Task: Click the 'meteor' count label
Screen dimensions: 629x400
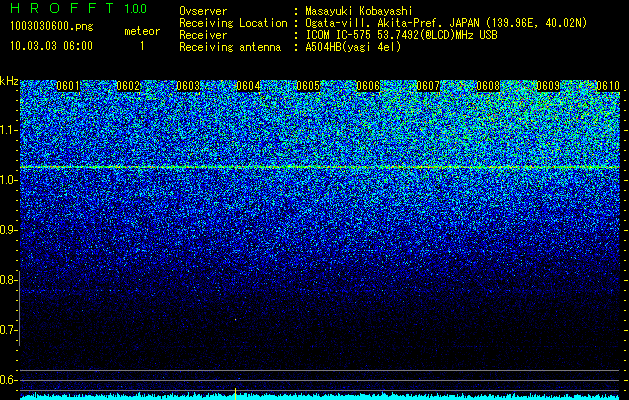Action: tap(142, 31)
